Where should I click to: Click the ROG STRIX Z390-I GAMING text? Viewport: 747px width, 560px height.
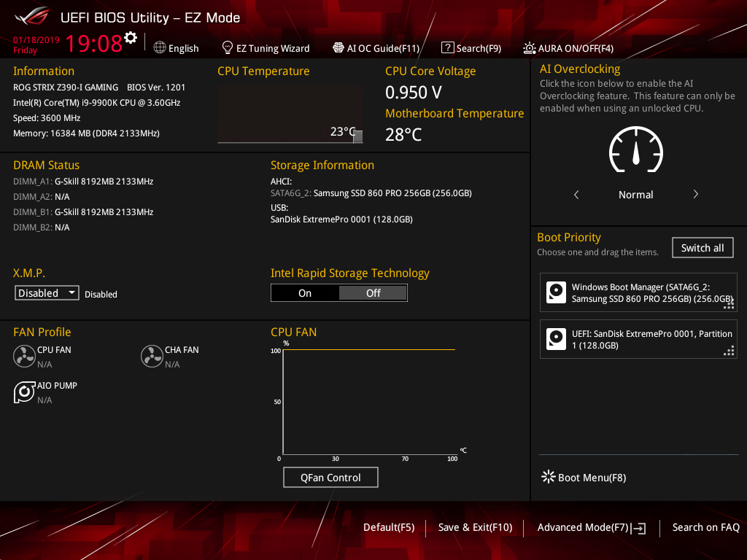coord(66,87)
